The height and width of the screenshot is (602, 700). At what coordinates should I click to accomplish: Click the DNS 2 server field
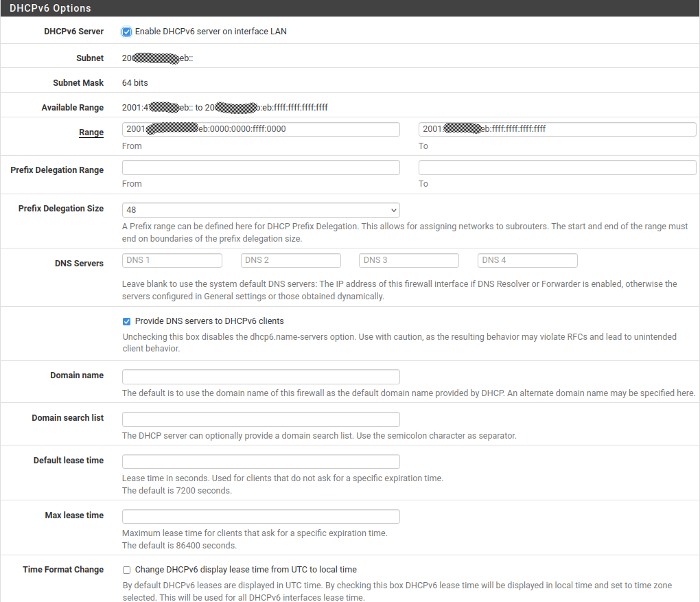pyautogui.click(x=291, y=260)
